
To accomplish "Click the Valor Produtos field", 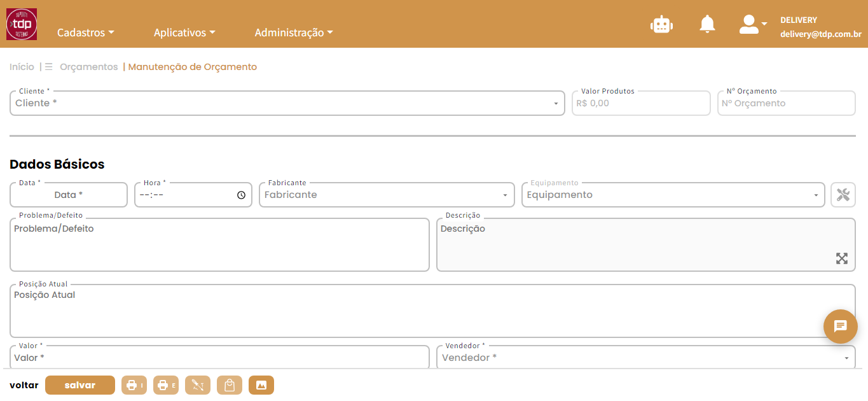I will pos(641,103).
